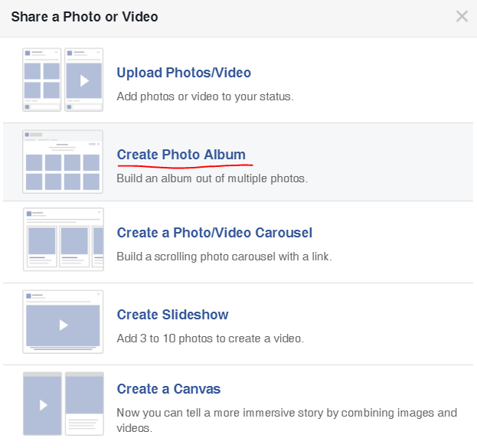Click the carousel layout icon
This screenshot has height=448, width=477.
(63, 239)
